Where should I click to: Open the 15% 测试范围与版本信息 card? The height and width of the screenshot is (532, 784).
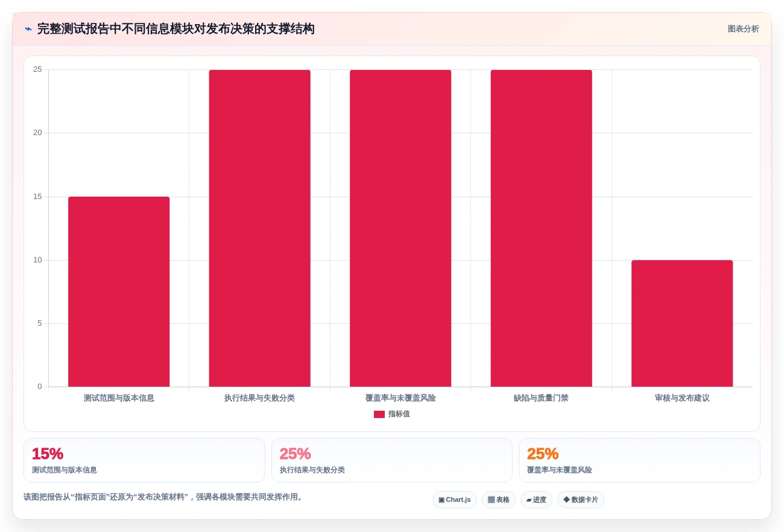pyautogui.click(x=144, y=460)
